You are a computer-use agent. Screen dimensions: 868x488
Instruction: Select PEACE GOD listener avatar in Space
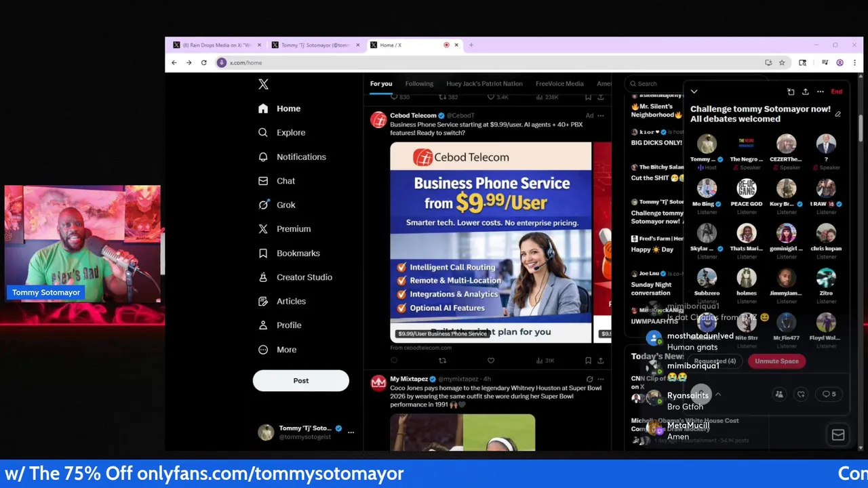(x=747, y=188)
